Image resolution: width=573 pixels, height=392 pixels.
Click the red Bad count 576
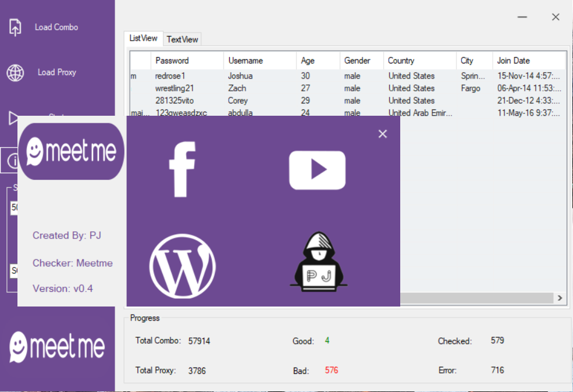pyautogui.click(x=332, y=370)
